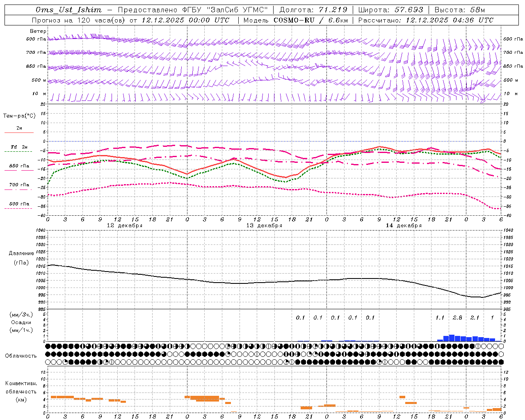525x420 pixels.
Task: Click the Облачность cloudiness label
Action: 21,356
